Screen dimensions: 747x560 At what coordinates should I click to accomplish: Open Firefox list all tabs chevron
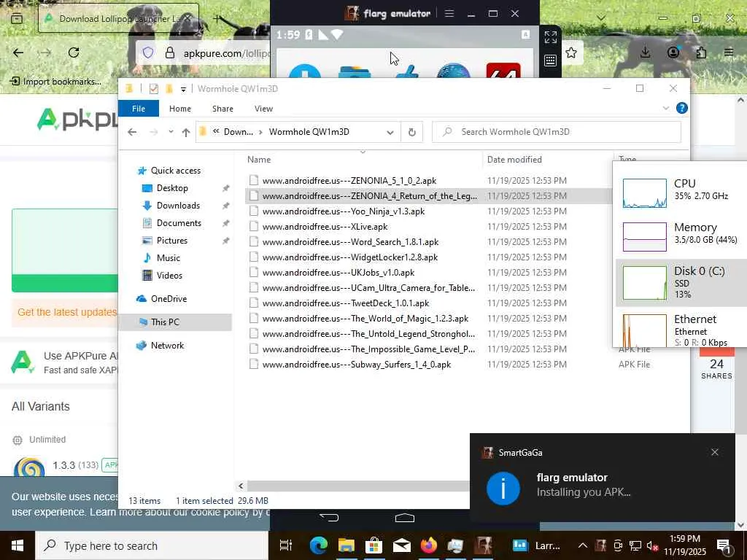tap(601, 18)
